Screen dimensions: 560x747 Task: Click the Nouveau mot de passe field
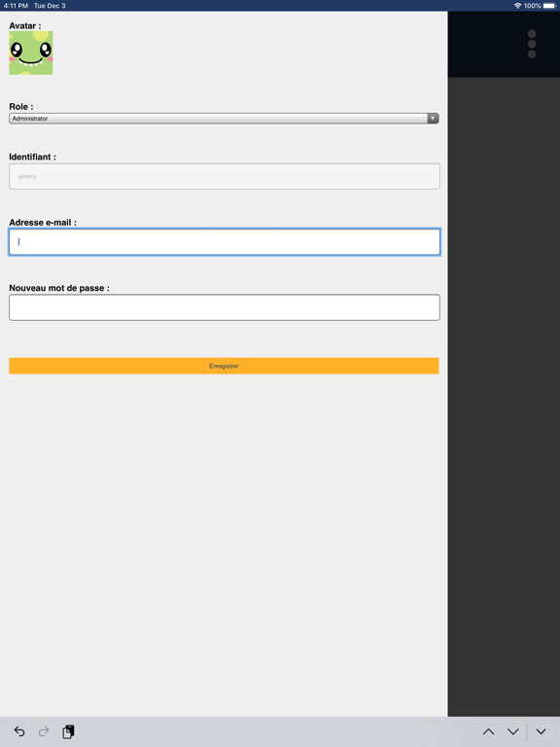pos(225,307)
